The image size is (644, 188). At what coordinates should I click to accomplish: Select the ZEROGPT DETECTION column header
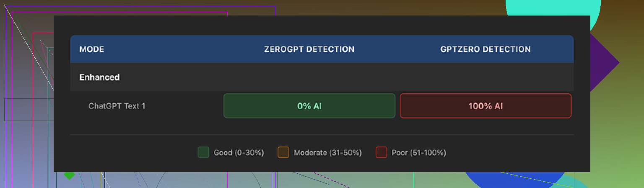pyautogui.click(x=309, y=49)
